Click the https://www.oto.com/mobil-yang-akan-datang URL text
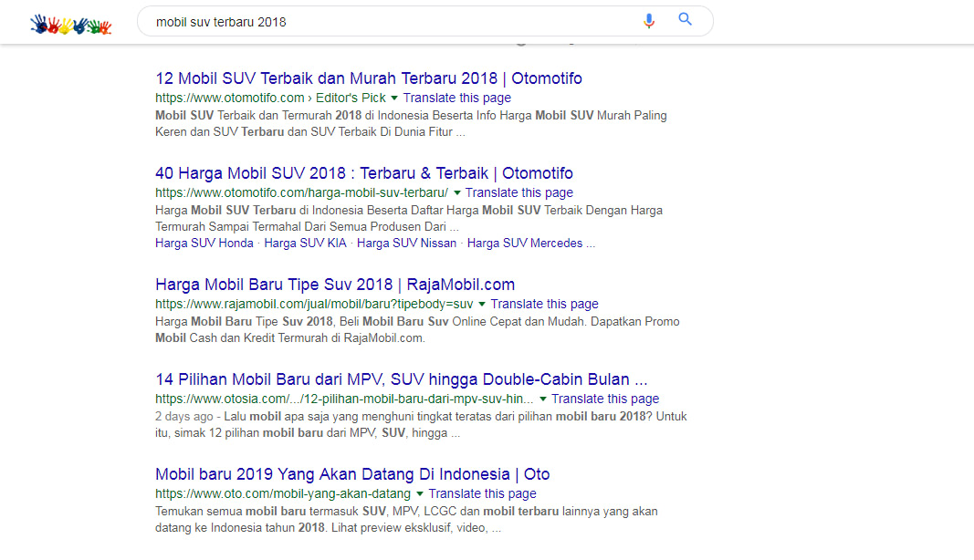Screen dimensions: 974x560 [283, 493]
